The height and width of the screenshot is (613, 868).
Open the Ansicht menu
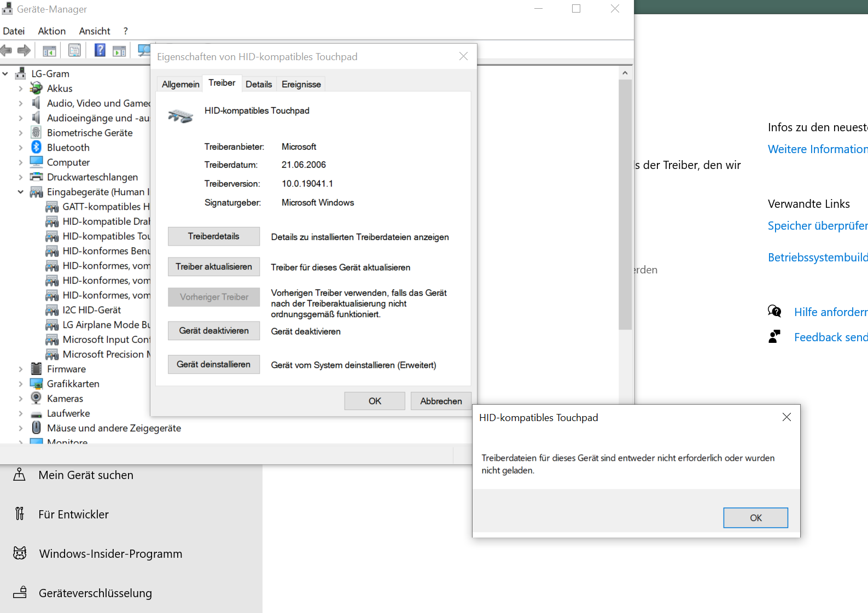coord(95,31)
